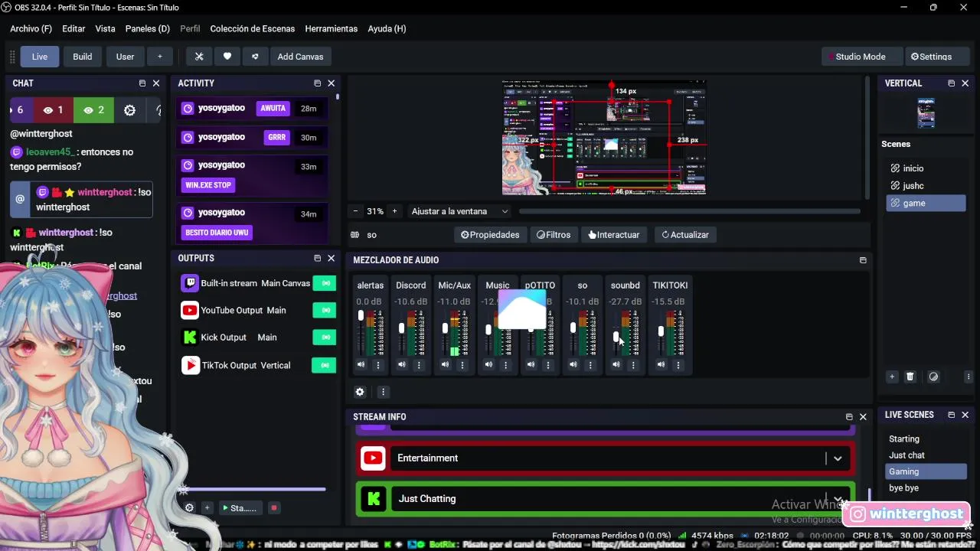Click the Interactuar button

[614, 235]
